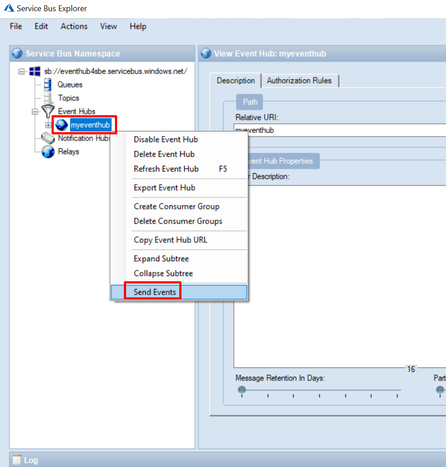
Task: Choose Delete Consumer Groups menu entry
Action: click(x=179, y=221)
